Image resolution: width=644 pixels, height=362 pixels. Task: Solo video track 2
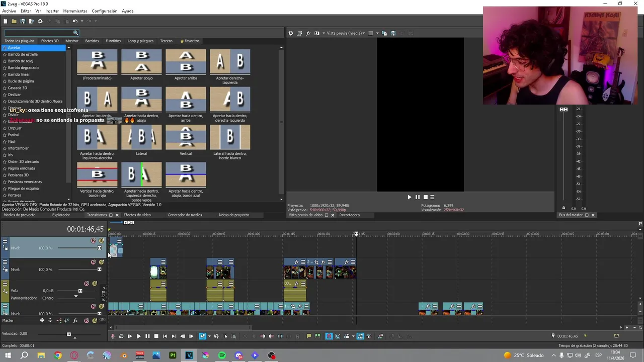[x=101, y=262]
